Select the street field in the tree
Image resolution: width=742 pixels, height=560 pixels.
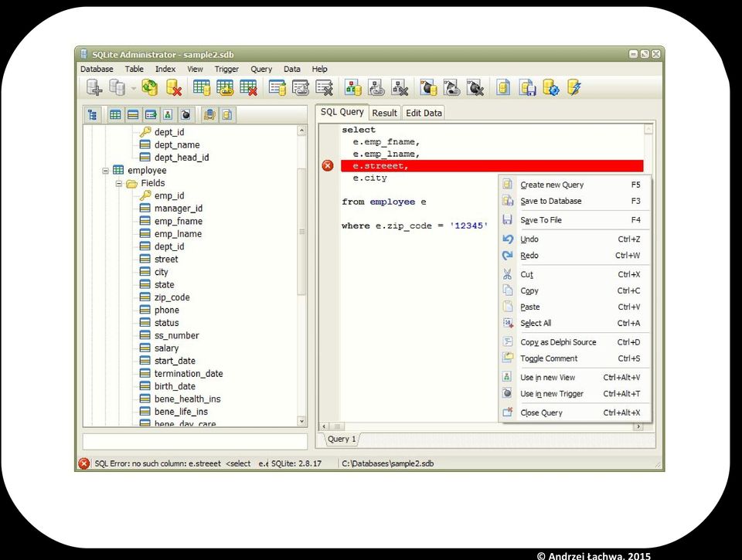(166, 260)
